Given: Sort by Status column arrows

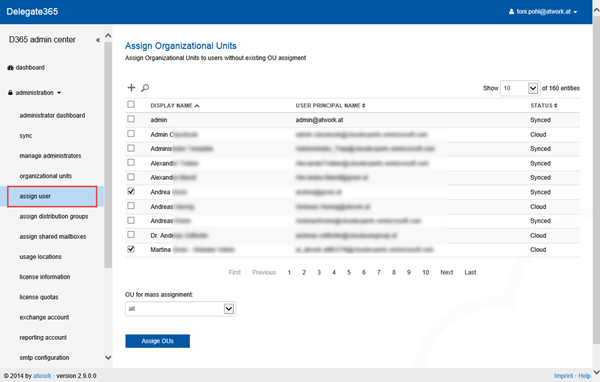Looking at the screenshot, I should 556,106.
